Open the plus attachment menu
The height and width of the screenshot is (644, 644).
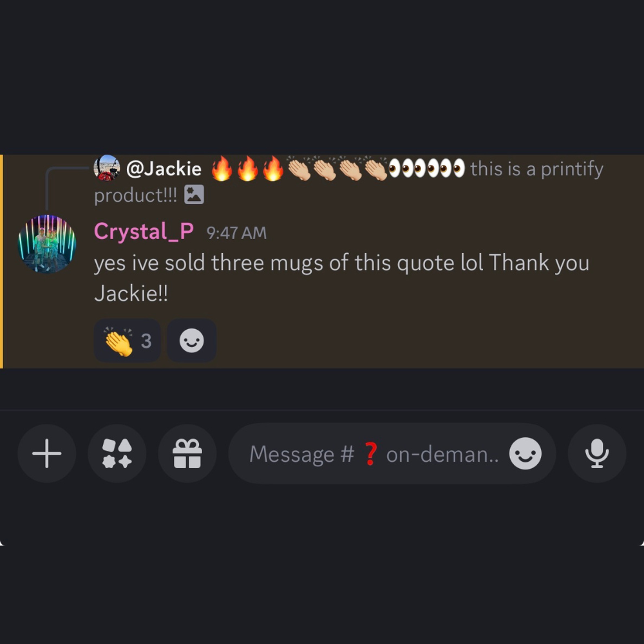click(x=47, y=453)
